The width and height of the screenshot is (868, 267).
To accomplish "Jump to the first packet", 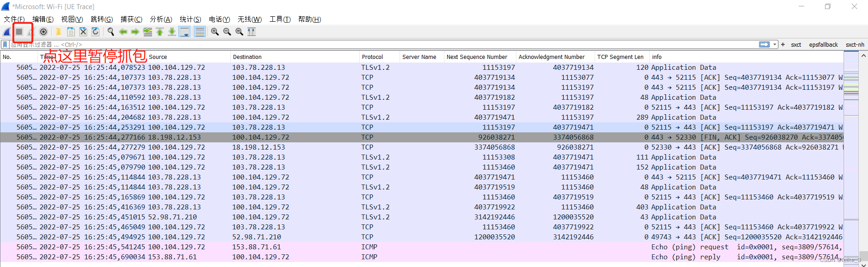I will [x=160, y=32].
